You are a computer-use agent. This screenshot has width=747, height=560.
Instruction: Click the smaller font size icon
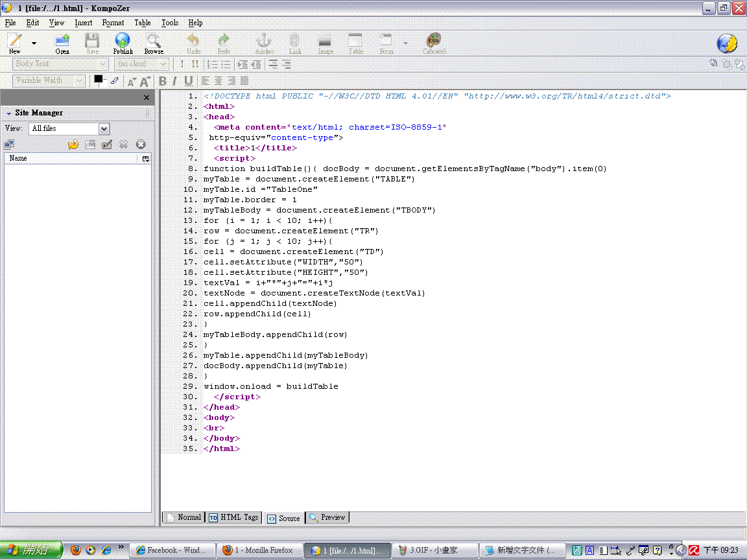click(x=132, y=82)
